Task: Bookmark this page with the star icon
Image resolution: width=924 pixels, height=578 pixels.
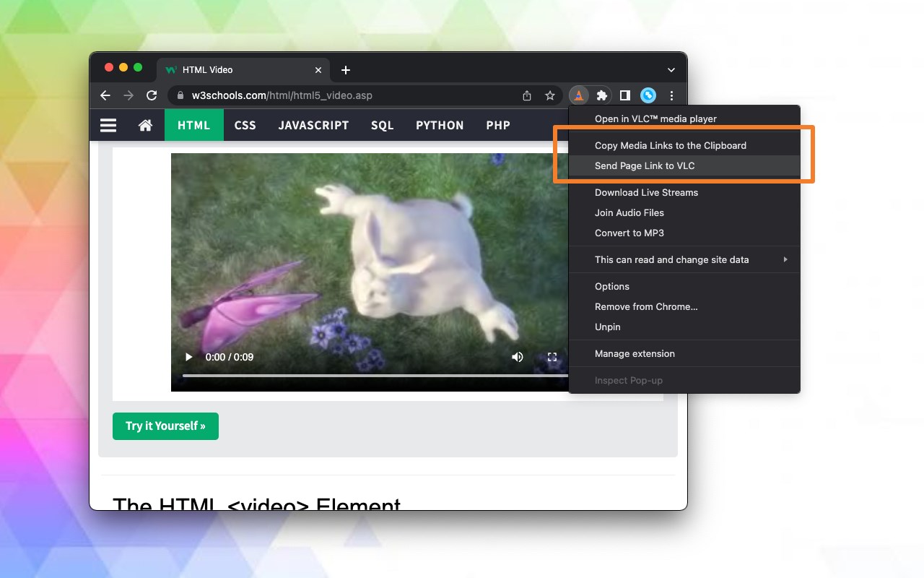Action: click(550, 95)
